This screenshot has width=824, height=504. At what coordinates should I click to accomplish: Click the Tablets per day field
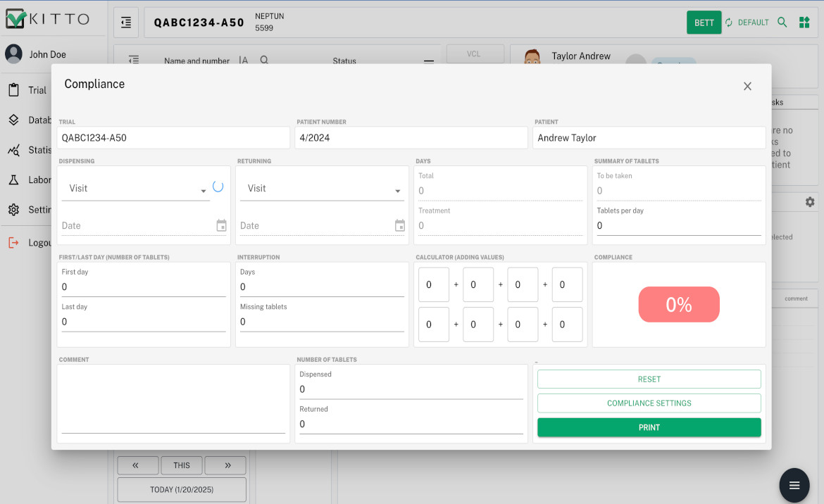click(x=678, y=226)
